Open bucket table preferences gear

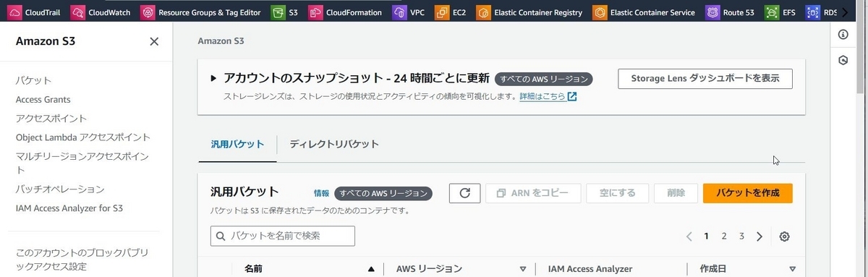(785, 236)
